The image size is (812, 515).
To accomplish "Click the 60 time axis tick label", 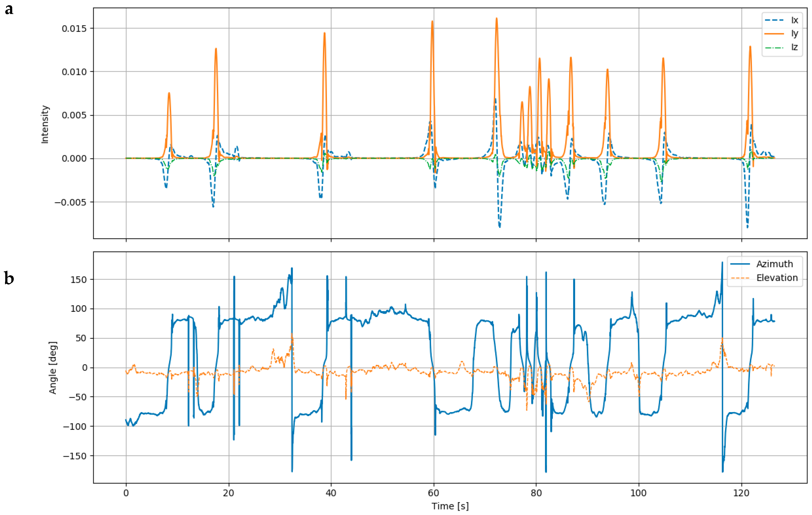I will click(x=433, y=493).
